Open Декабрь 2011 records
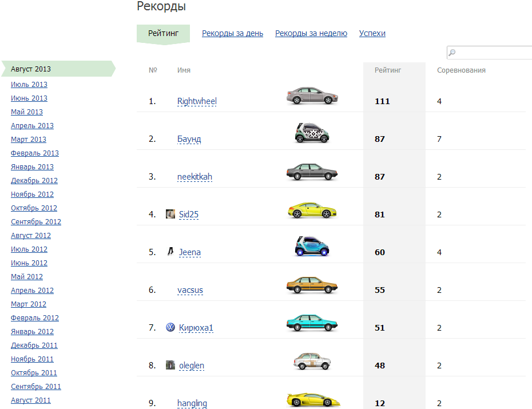Image resolution: width=532 pixels, height=409 pixels. tap(34, 346)
